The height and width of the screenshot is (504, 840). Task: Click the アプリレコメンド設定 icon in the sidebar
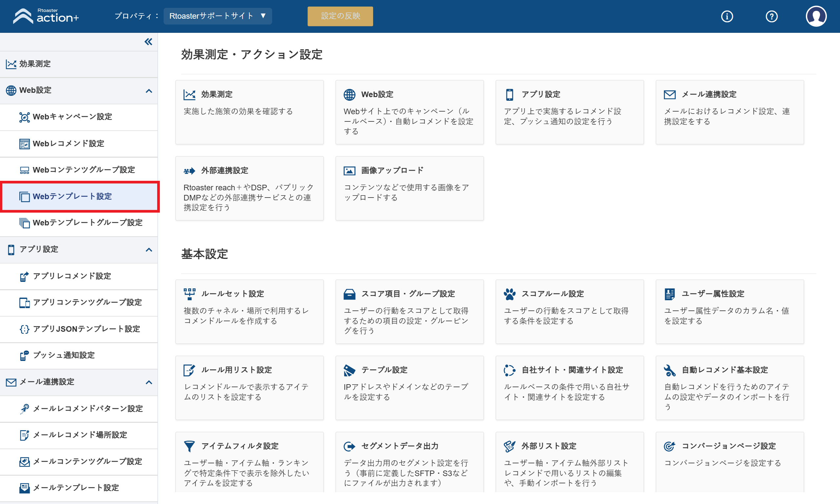25,277
